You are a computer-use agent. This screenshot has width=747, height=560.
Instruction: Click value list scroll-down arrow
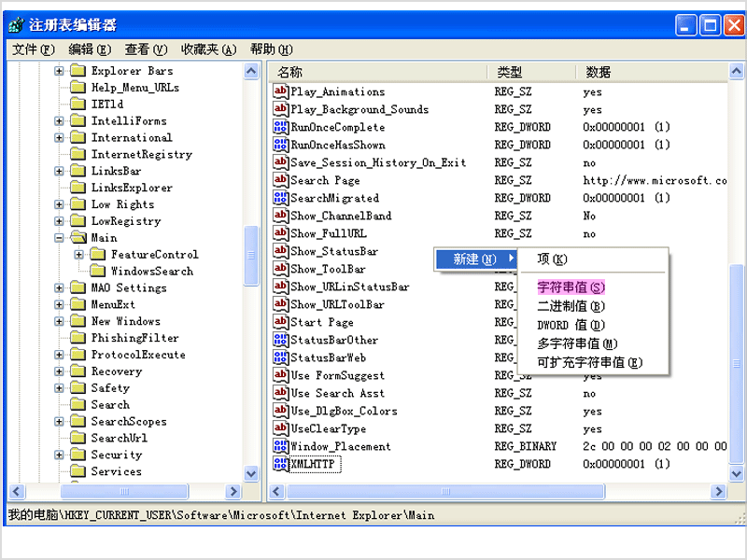pyautogui.click(x=736, y=474)
